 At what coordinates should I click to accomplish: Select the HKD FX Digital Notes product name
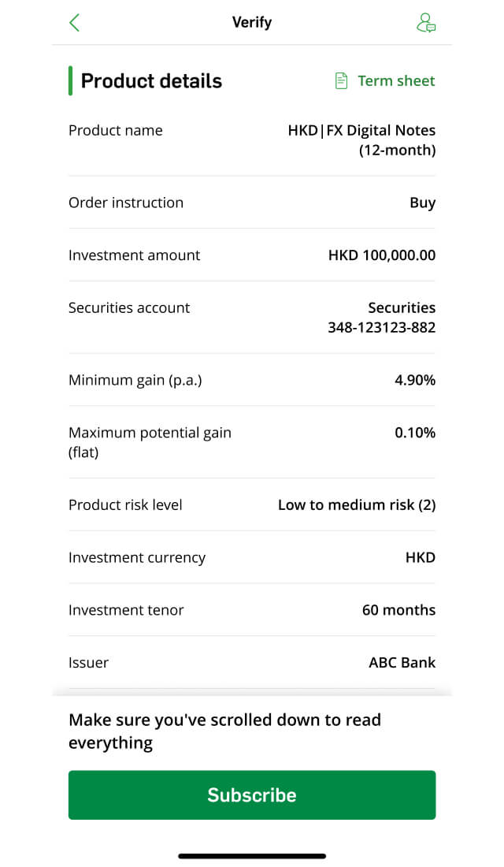click(x=361, y=140)
